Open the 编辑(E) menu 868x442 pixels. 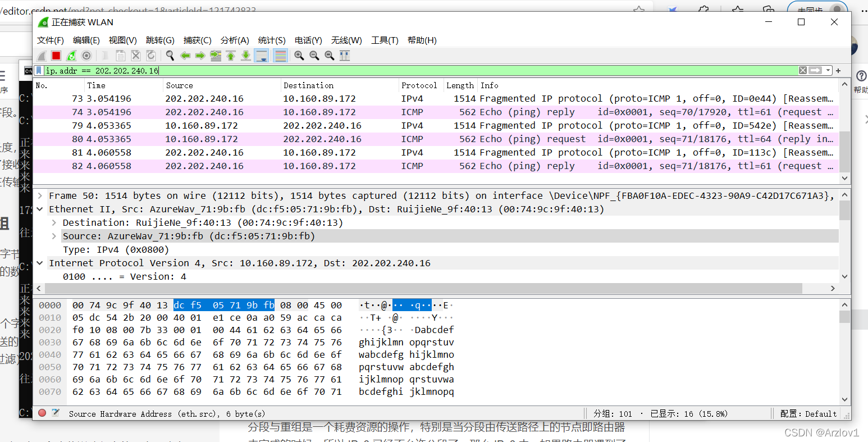pyautogui.click(x=86, y=40)
